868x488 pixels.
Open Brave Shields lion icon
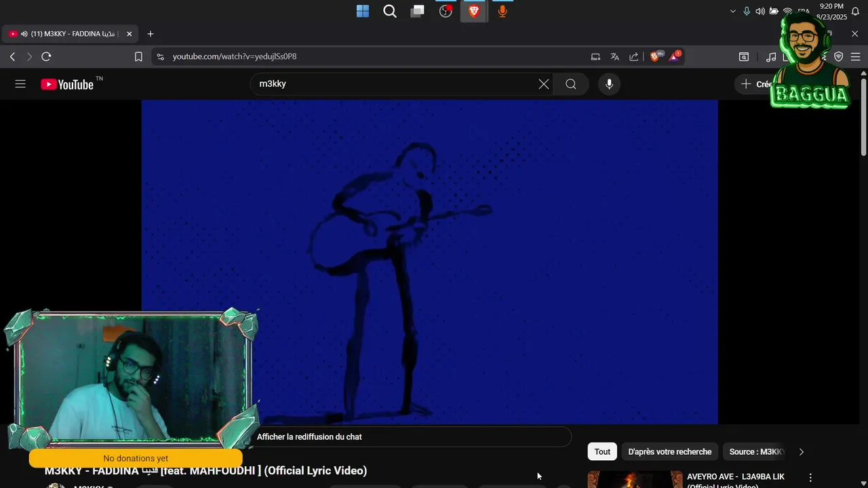coord(656,57)
